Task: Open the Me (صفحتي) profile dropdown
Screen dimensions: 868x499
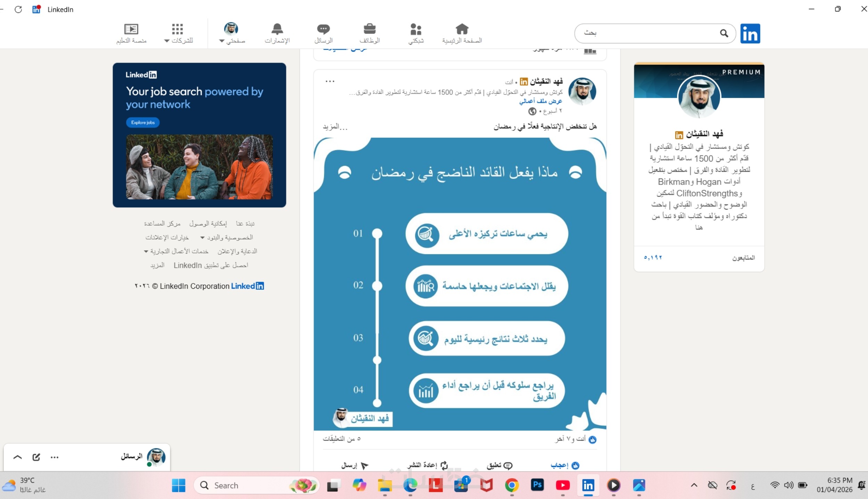Action: 232,33
